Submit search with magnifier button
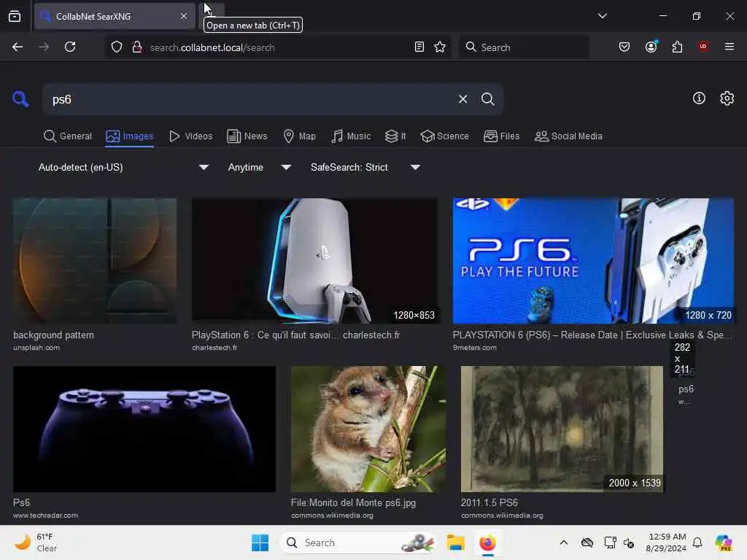 pos(487,99)
